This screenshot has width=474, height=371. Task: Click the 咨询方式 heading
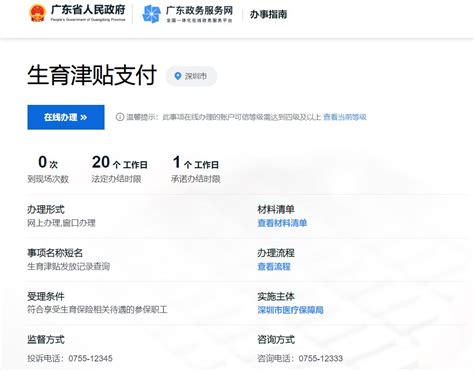276,340
